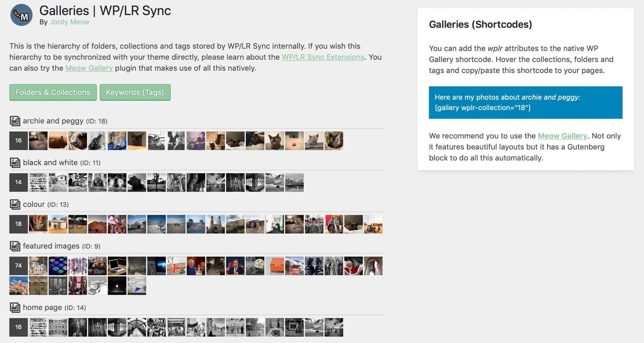The image size is (644, 343).
Task: Open WP/LR Sync Extensions link
Action: 323,57
